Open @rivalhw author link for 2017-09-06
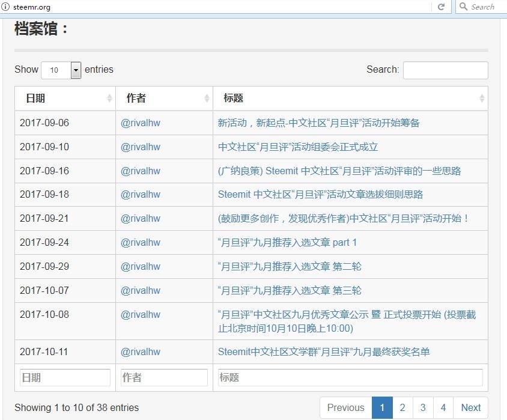Screen dimensions: 507x420 (141, 123)
